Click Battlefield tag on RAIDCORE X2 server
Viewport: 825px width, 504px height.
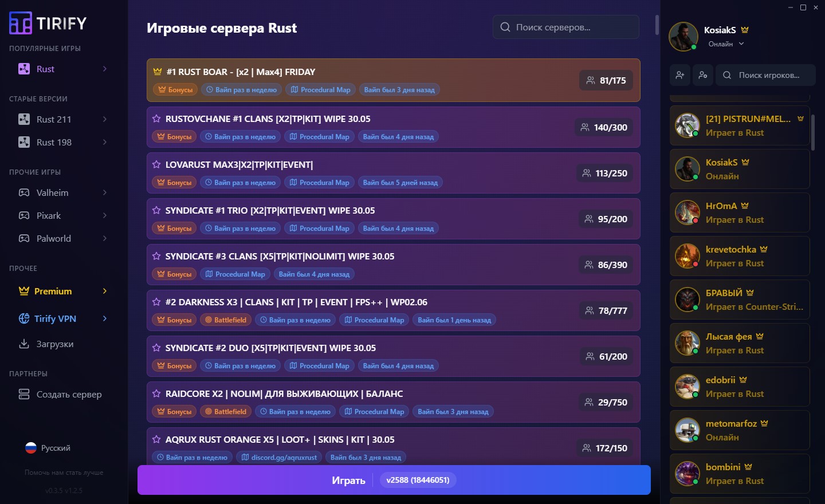pyautogui.click(x=226, y=412)
